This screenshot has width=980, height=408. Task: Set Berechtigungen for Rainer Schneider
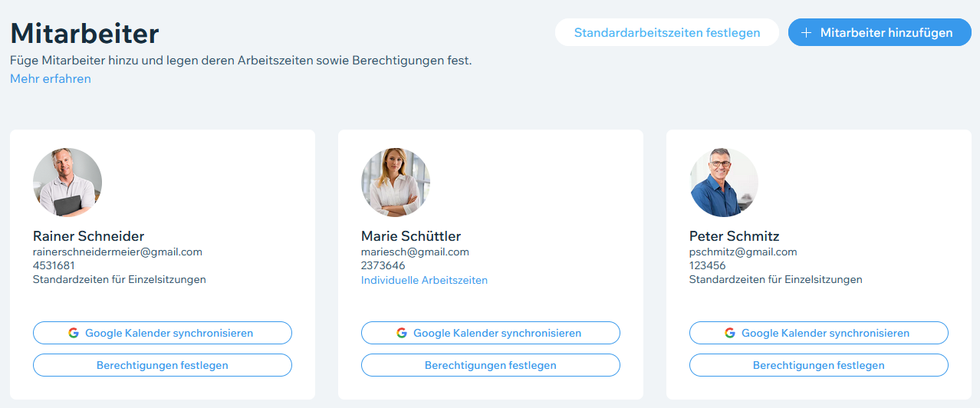point(163,365)
